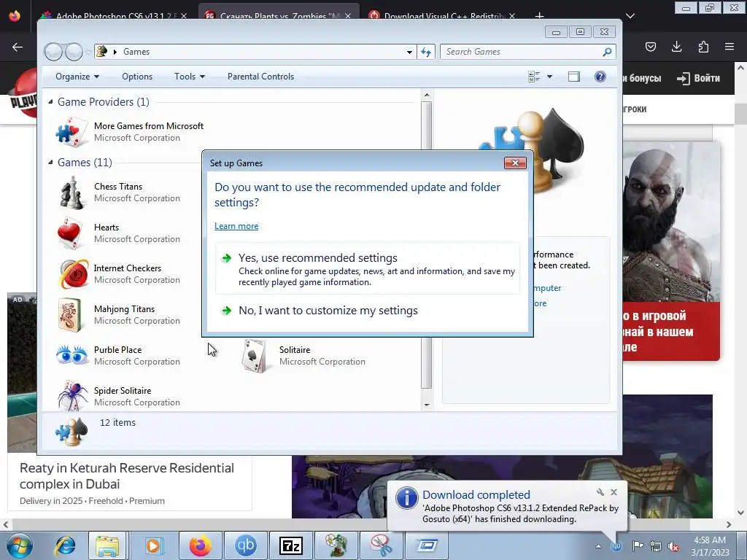The width and height of the screenshot is (747, 560).
Task: Collapse the Games (11) group
Action: click(x=50, y=162)
